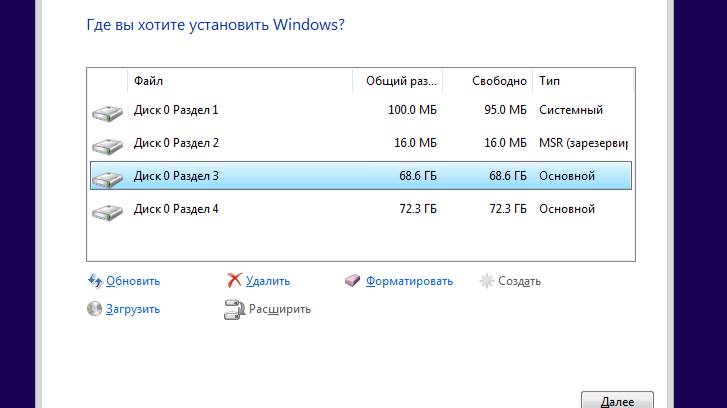Image resolution: width=727 pixels, height=408 pixels.
Task: Sort by the Тип column header
Action: coord(583,81)
